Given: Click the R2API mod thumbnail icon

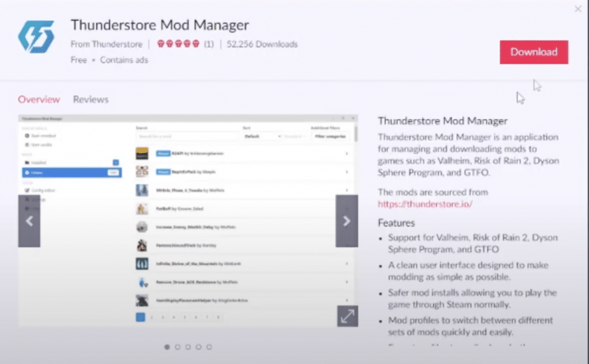Looking at the screenshot, I should click(x=142, y=154).
